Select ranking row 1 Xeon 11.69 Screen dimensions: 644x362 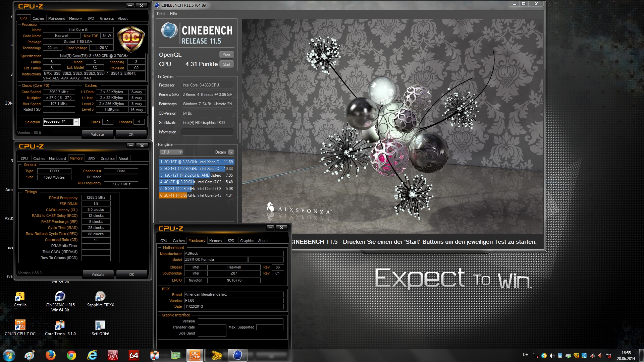pos(197,162)
